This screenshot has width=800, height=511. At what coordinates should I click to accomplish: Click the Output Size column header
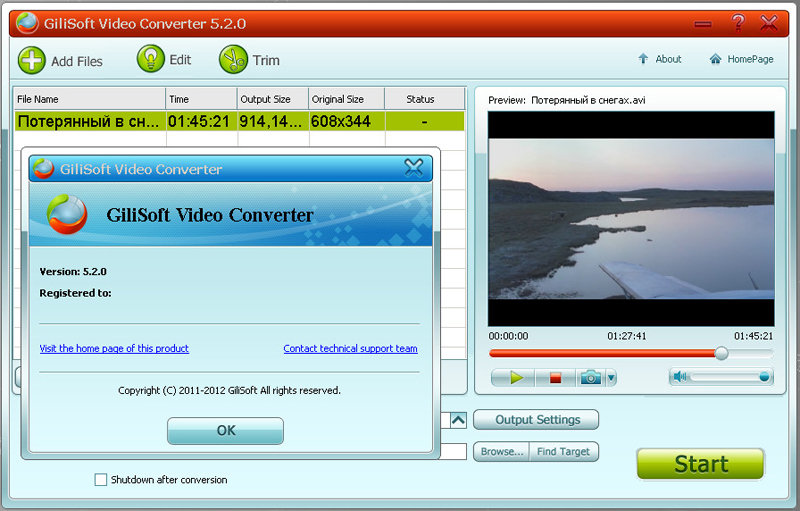[272, 99]
